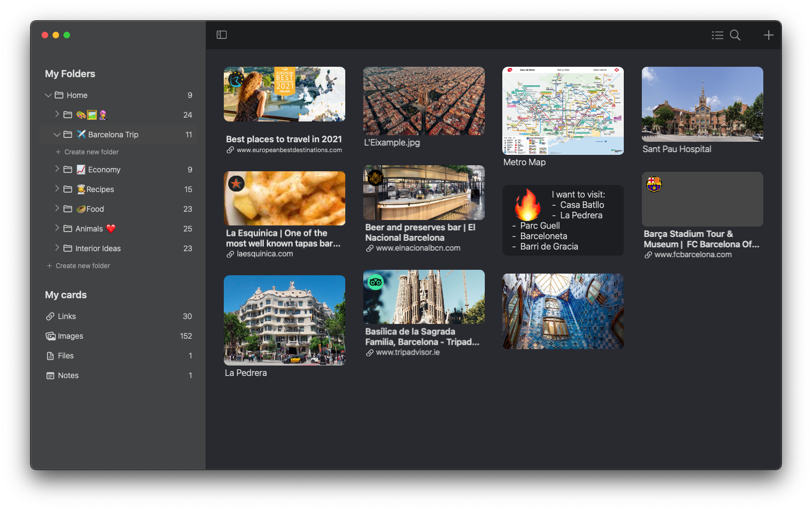Click the Economy folder icon

tap(68, 170)
